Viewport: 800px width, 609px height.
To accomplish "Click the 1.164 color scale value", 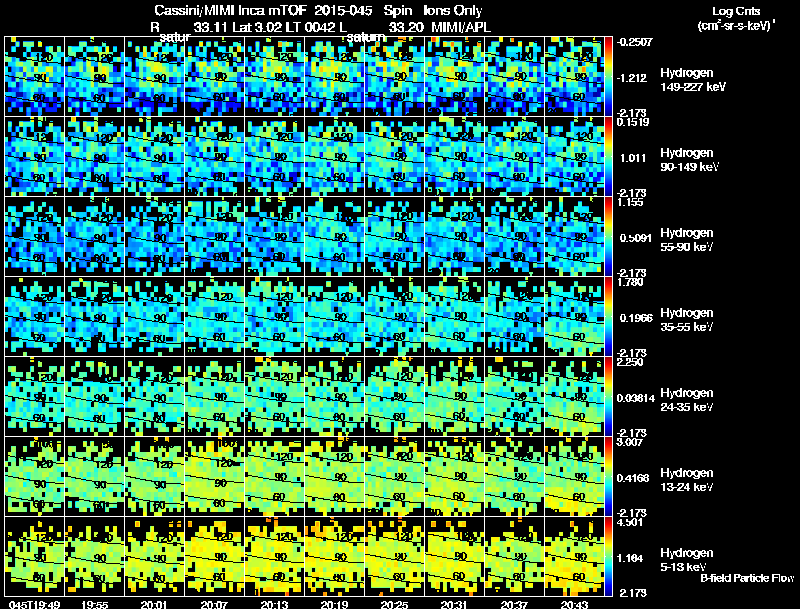I will [631, 559].
